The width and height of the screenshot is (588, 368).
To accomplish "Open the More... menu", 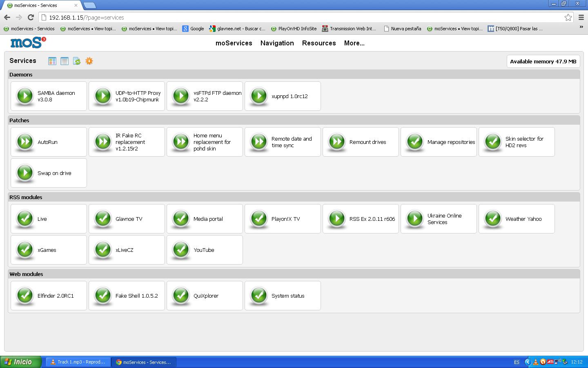I will click(354, 43).
